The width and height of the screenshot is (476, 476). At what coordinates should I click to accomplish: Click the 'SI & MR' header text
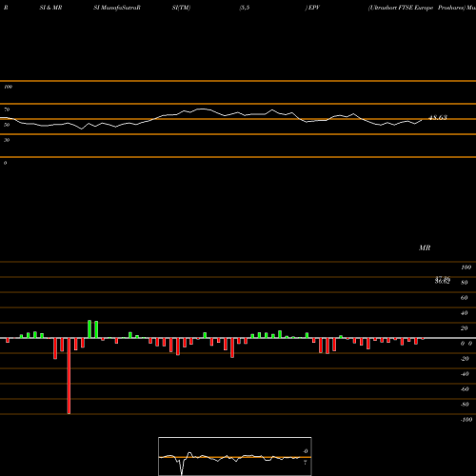point(50,8)
